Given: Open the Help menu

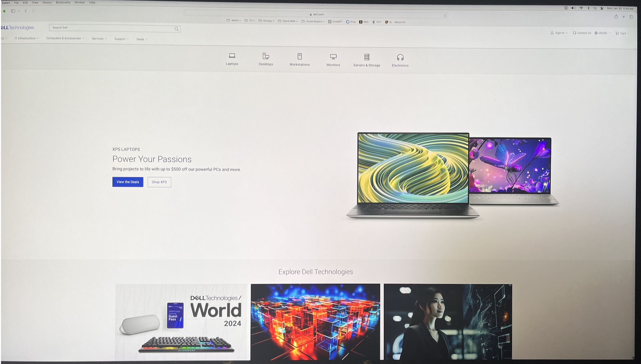Looking at the screenshot, I should [92, 2].
